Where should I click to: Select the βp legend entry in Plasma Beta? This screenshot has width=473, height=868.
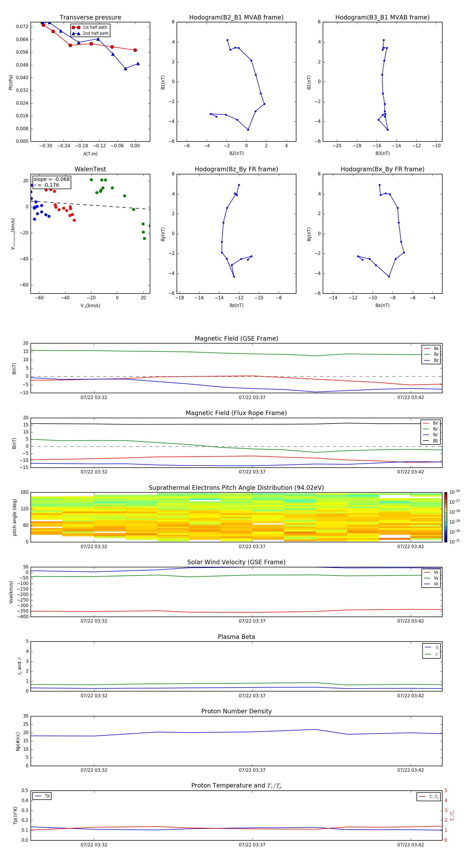432,647
